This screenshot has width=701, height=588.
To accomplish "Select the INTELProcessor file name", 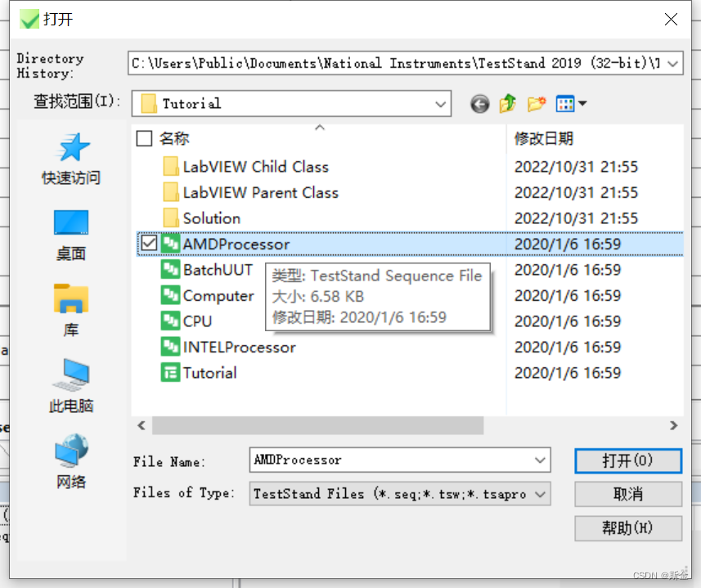I will coord(240,348).
